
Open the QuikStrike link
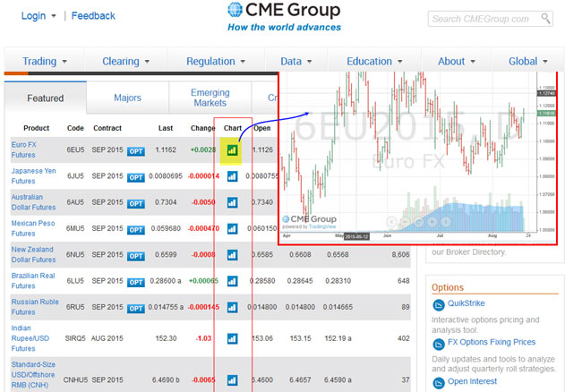click(466, 303)
